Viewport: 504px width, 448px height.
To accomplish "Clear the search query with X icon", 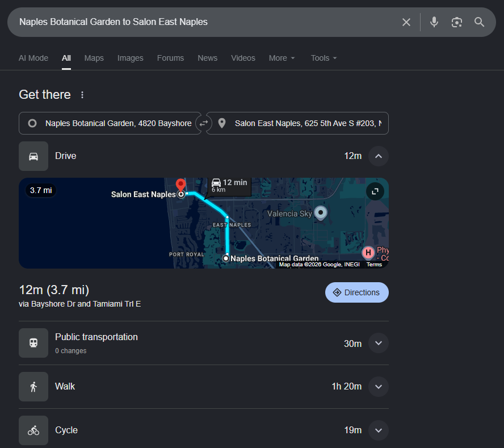I will tap(406, 22).
